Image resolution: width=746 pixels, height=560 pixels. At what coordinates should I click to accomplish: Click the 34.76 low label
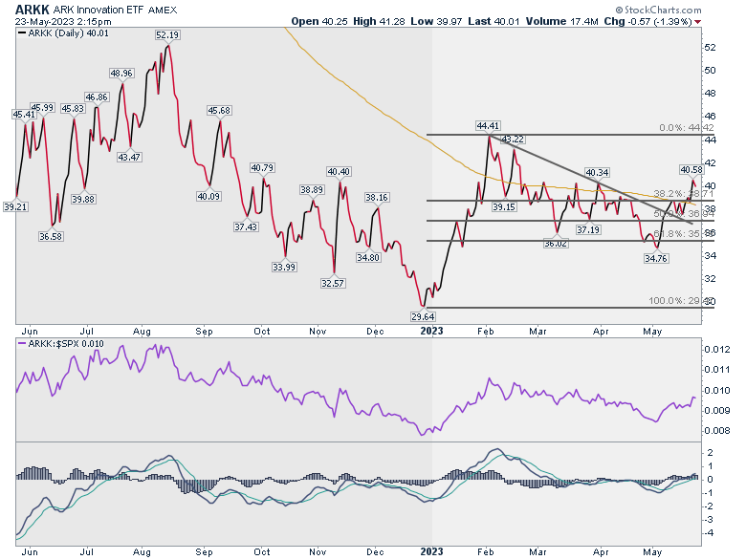pos(656,259)
